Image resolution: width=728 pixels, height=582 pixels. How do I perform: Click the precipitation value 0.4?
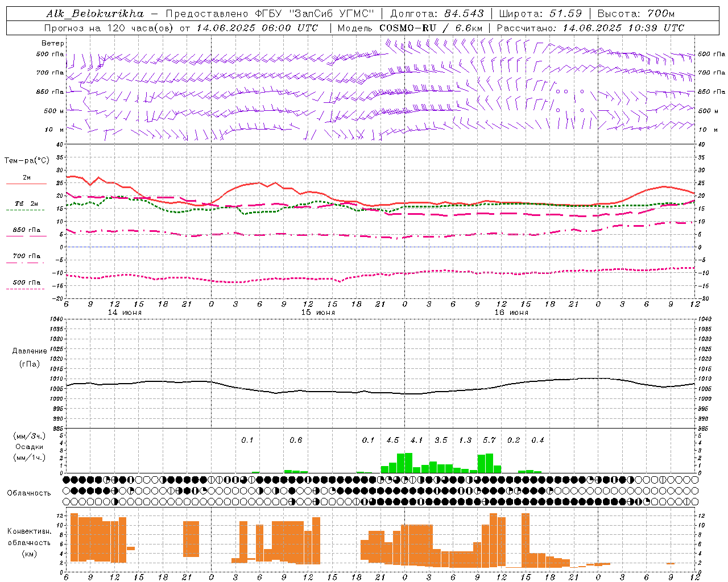537,440
